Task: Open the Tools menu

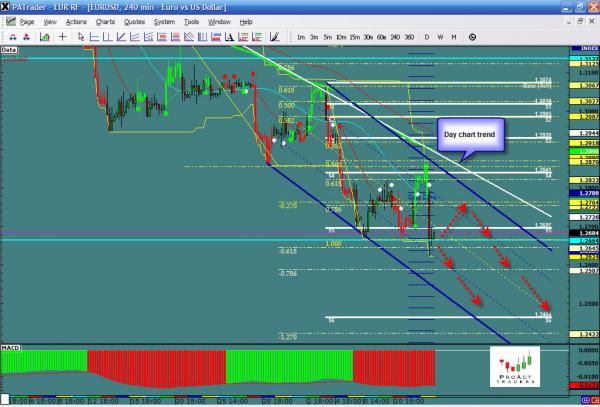Action: pyautogui.click(x=191, y=21)
